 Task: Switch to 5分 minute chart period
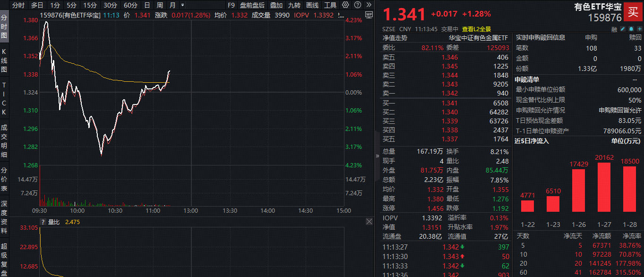pyautogui.click(x=71, y=5)
